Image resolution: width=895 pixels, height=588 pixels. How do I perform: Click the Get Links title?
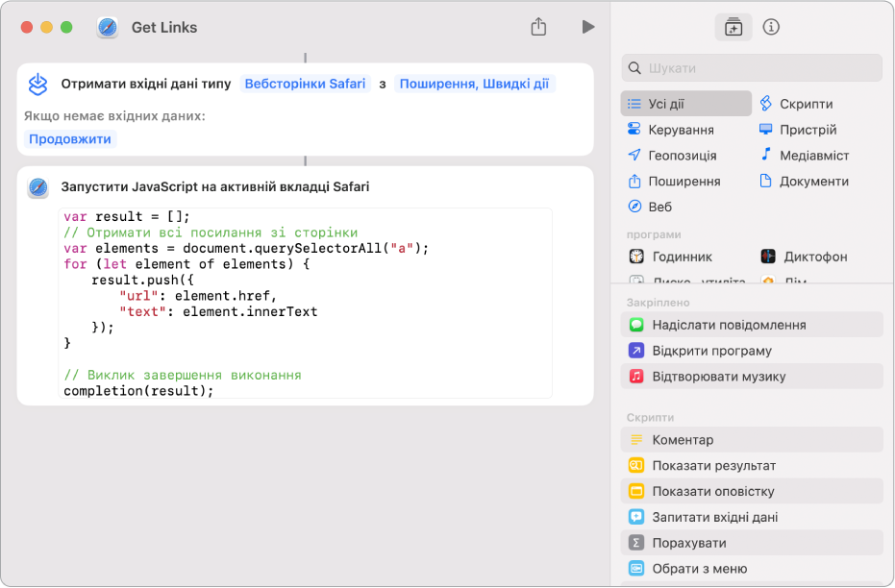pos(164,27)
